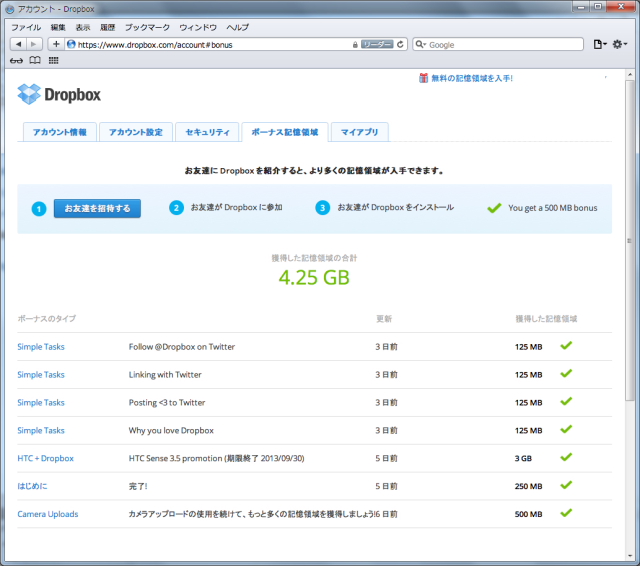Click the お友達を招待する button
This screenshot has width=640, height=566.
click(97, 208)
